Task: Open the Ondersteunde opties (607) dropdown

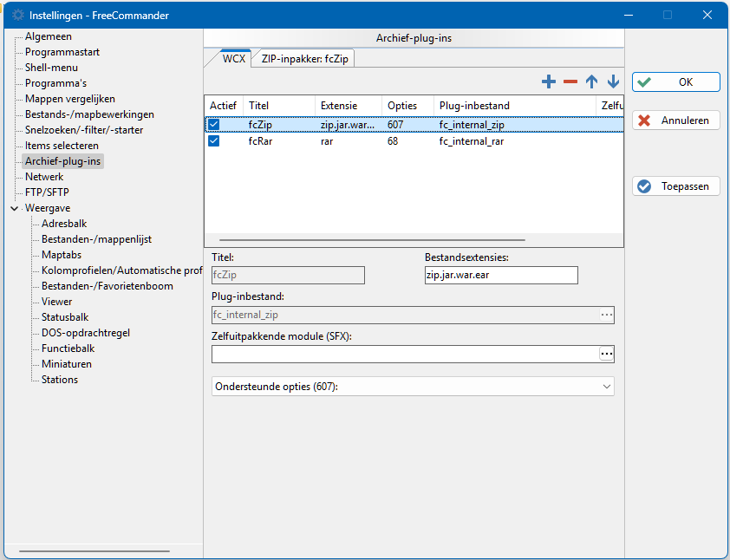Action: (x=413, y=387)
